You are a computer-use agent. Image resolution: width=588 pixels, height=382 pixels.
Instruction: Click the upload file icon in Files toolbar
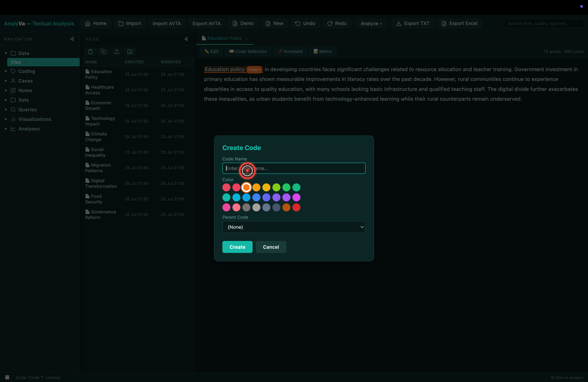[x=117, y=52]
